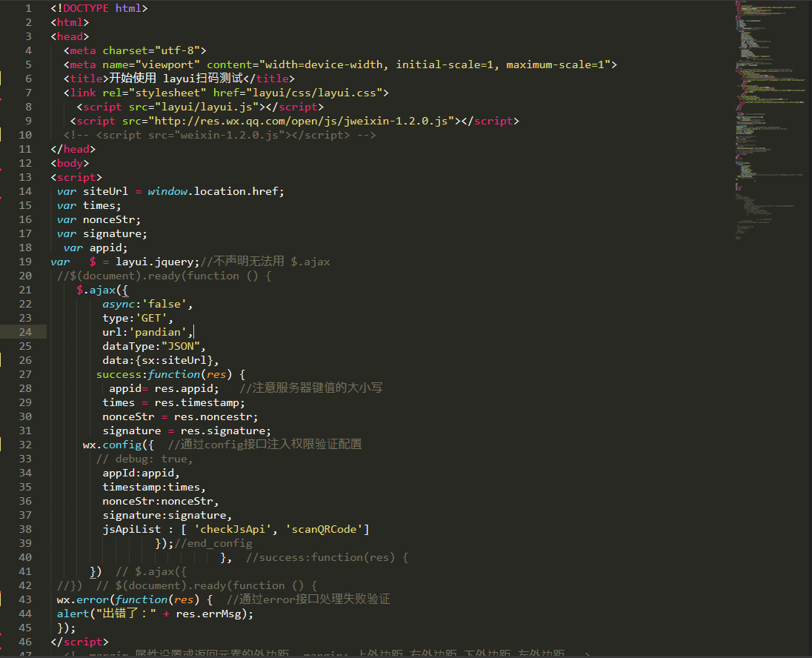Click "res.errMsg" on line 44
The width and height of the screenshot is (812, 658).
(x=208, y=614)
